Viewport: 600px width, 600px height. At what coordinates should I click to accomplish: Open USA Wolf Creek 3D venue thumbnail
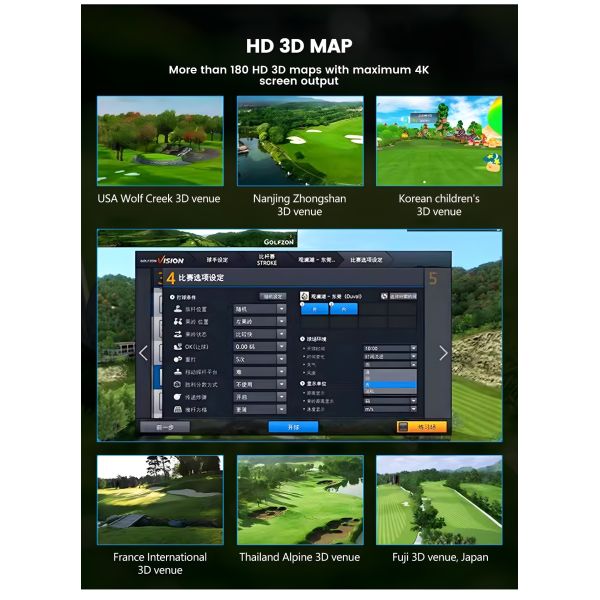159,140
